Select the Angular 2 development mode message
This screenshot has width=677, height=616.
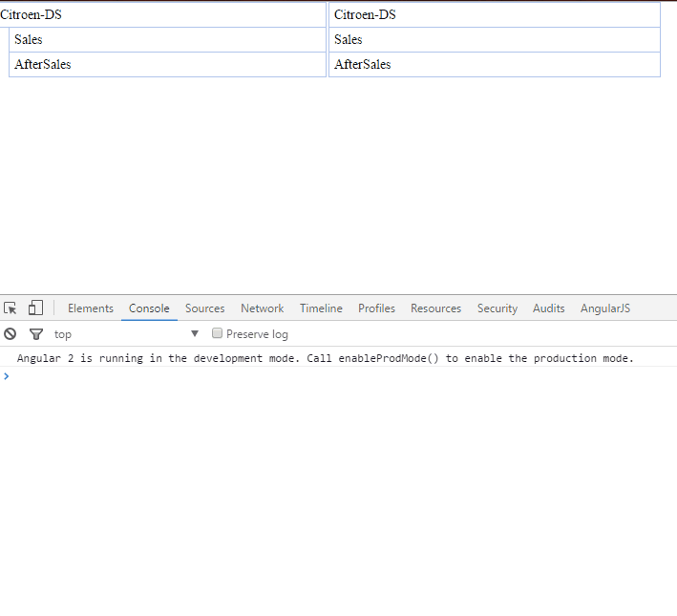325,358
